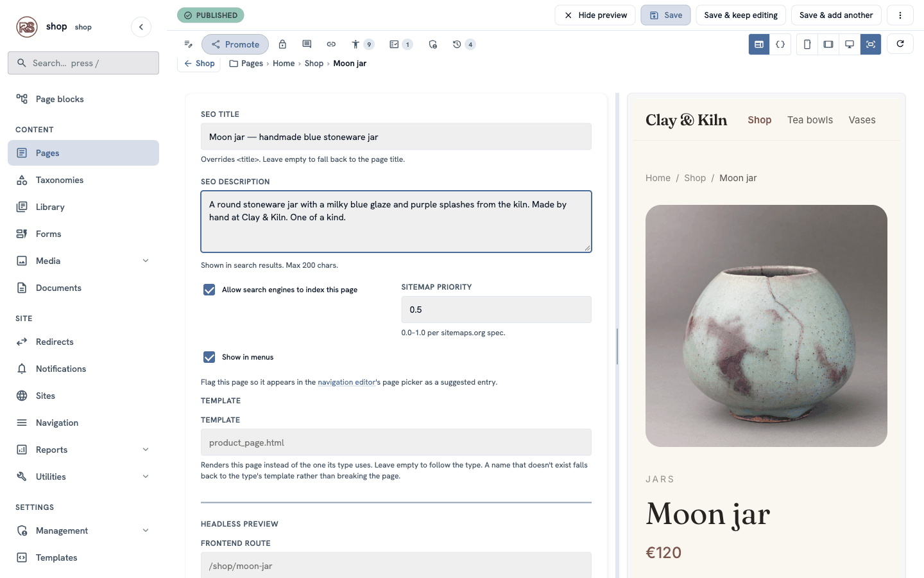Click Save & keep editing
924x578 pixels.
click(741, 15)
